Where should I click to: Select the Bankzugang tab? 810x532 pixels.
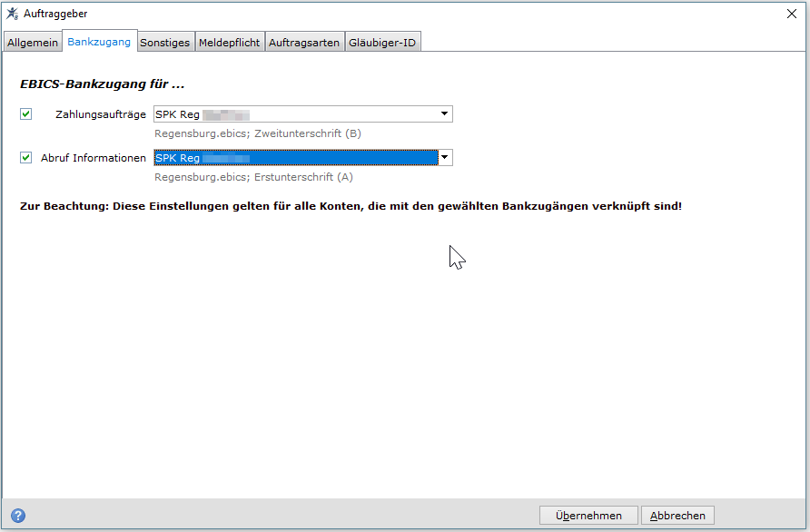pos(99,42)
